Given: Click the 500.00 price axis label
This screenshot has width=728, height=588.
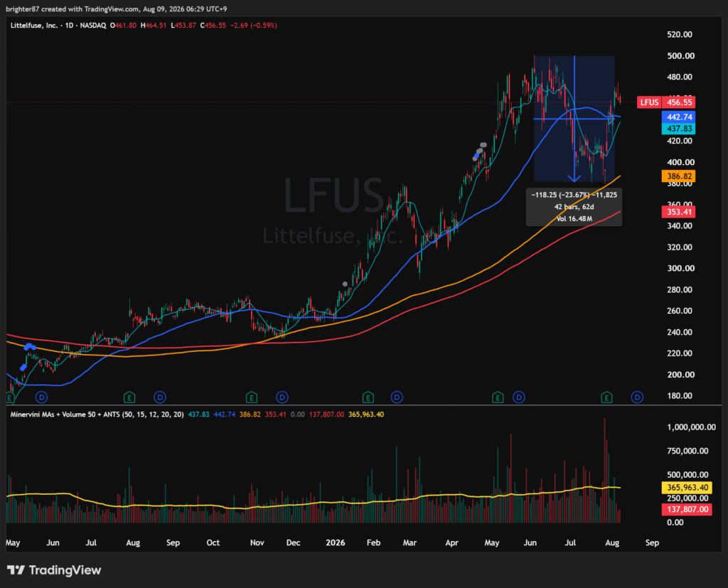Looking at the screenshot, I should (x=680, y=55).
